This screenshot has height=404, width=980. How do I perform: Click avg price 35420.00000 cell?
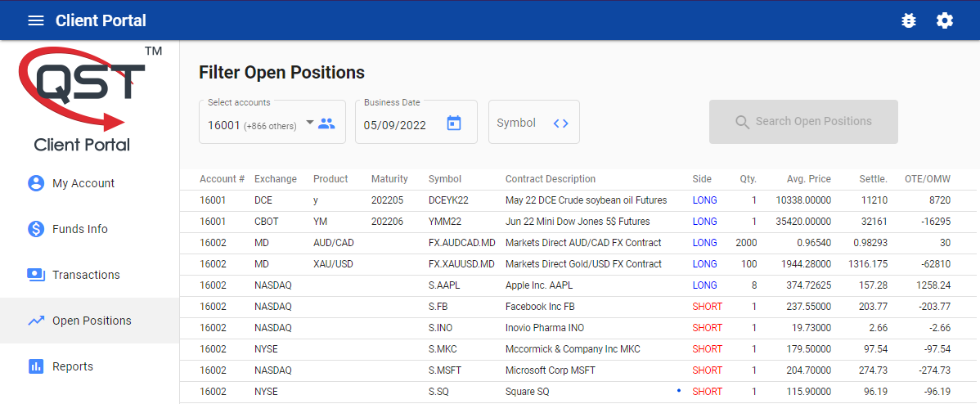[804, 222]
